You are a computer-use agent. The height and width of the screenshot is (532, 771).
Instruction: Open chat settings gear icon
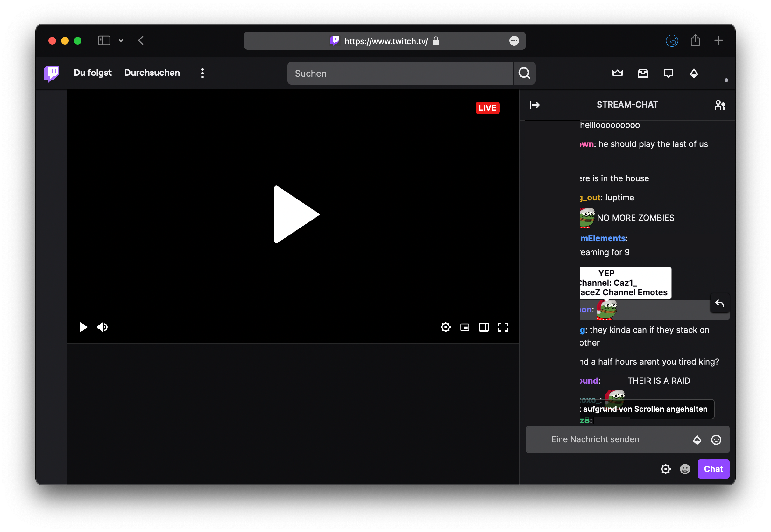(665, 469)
